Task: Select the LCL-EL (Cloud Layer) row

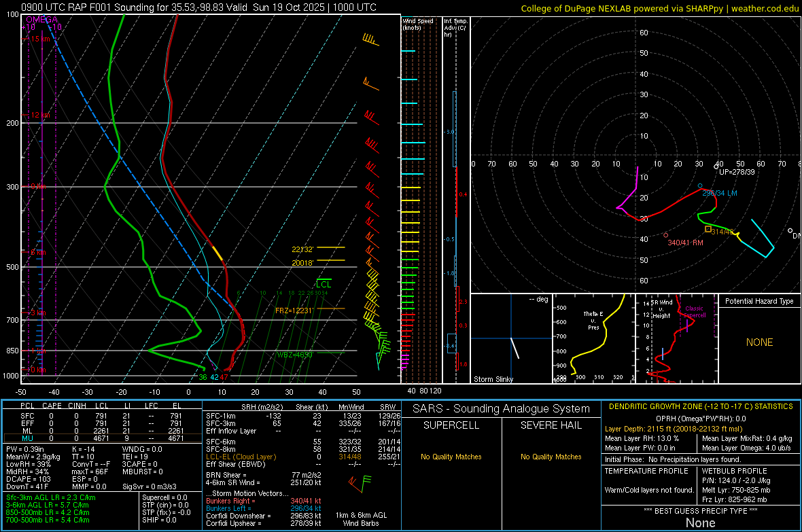Action: pyautogui.click(x=303, y=457)
